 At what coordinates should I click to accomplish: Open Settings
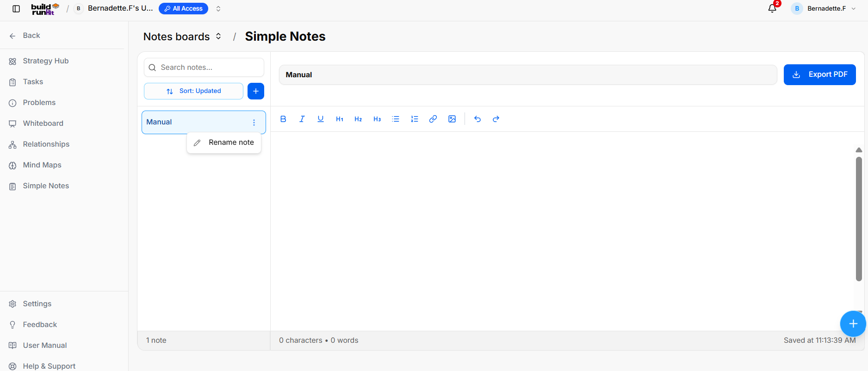pyautogui.click(x=37, y=304)
